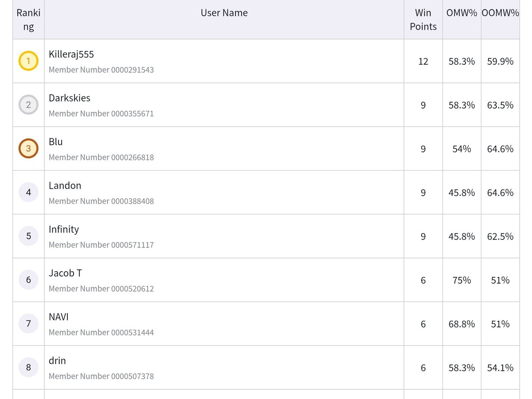Select user name Blu
The width and height of the screenshot is (532, 399).
click(x=56, y=142)
